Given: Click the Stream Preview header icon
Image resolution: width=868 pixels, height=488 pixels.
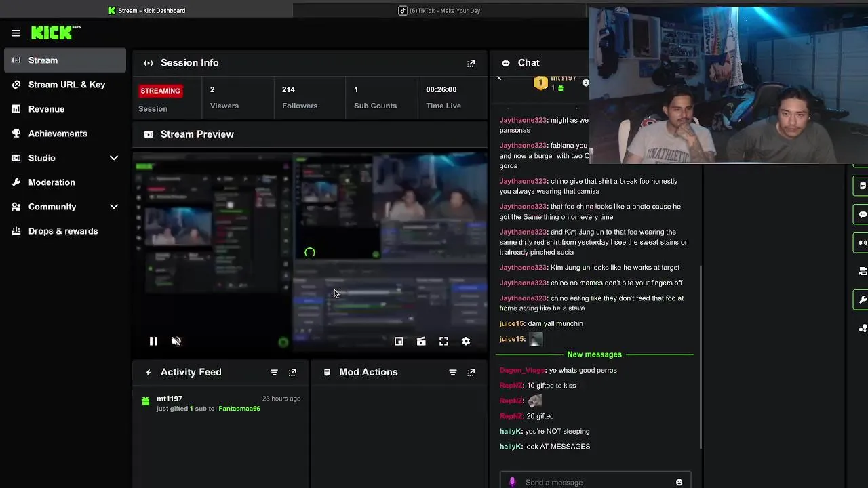Looking at the screenshot, I should [x=149, y=134].
